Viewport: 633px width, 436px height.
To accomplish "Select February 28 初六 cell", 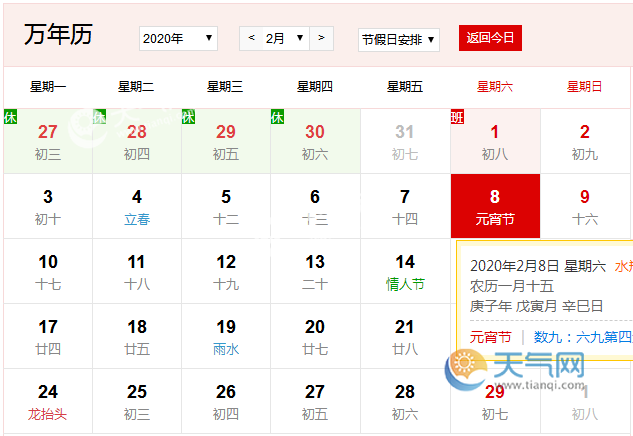I will pos(405,401).
